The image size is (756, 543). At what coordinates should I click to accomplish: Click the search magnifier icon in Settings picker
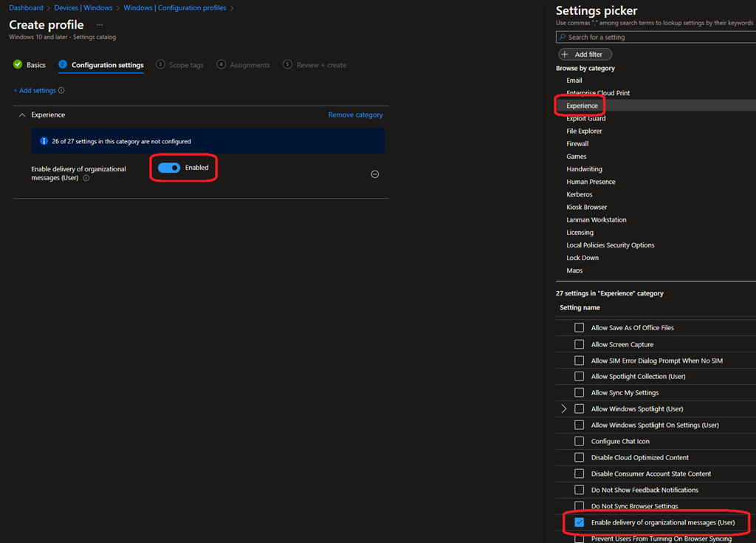[563, 37]
